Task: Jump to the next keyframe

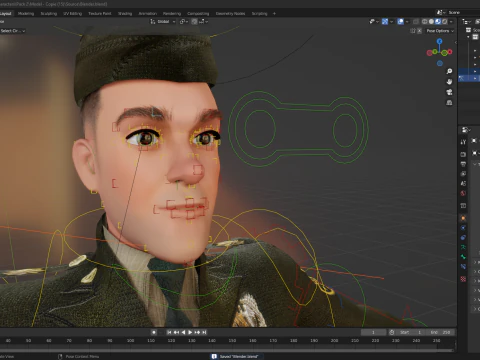Action: point(197,332)
